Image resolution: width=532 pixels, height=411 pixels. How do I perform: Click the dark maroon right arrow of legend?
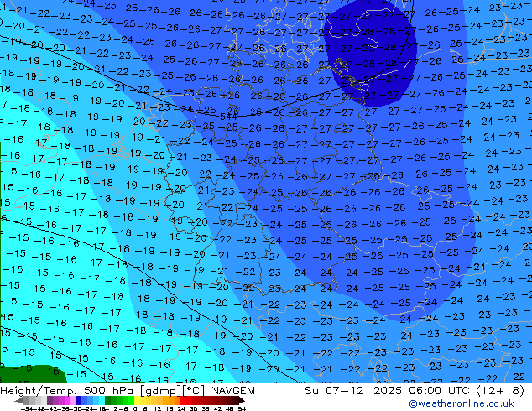click(242, 400)
